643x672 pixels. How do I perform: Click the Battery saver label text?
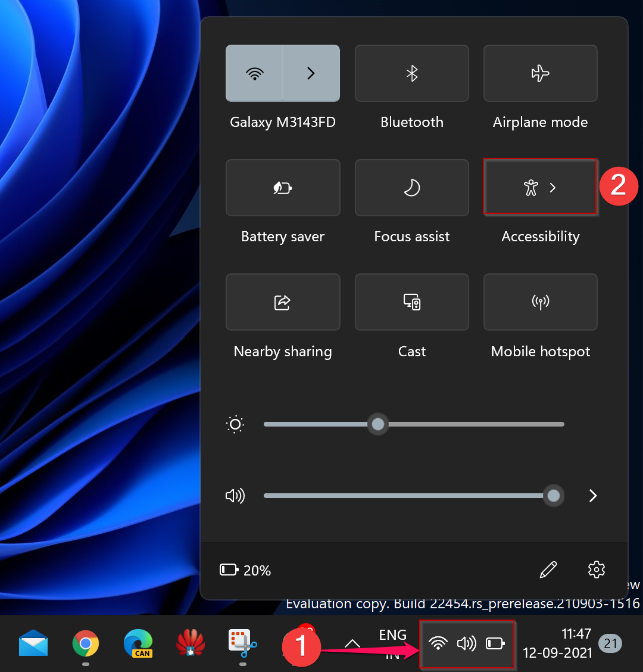tap(283, 237)
